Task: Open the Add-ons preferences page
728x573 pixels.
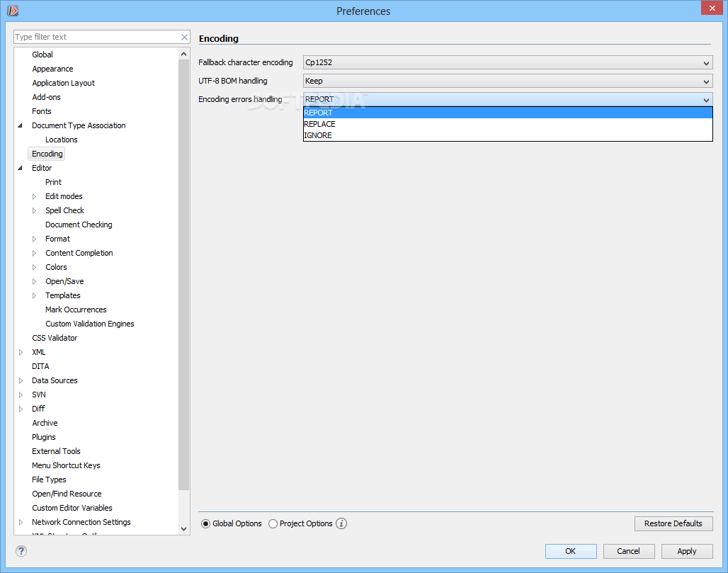Action: [x=46, y=97]
